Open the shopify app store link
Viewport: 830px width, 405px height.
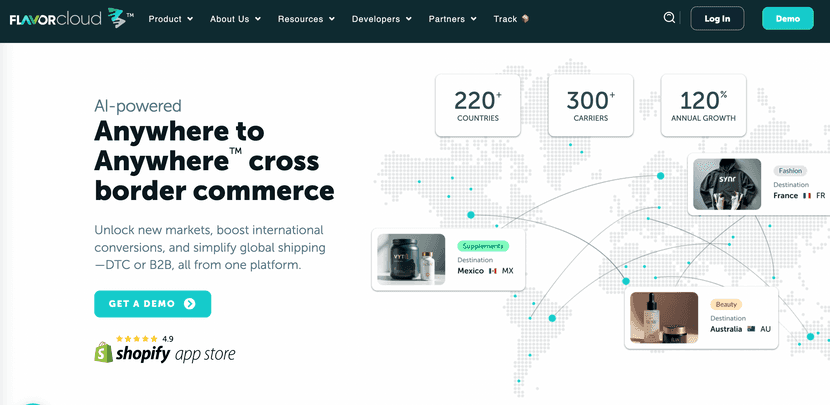(165, 353)
